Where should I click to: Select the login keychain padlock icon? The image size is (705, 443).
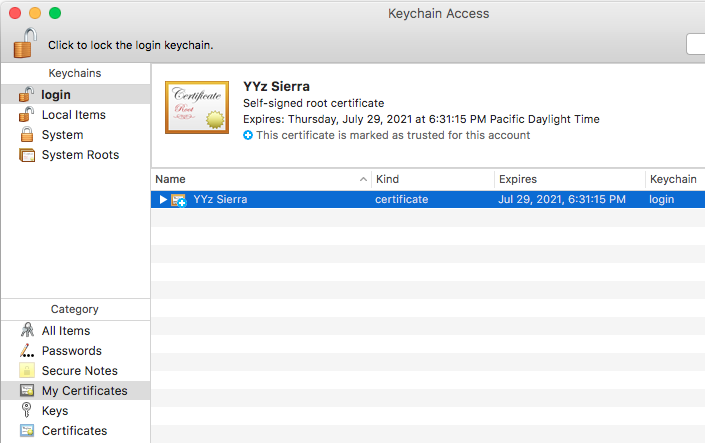pyautogui.click(x=27, y=94)
